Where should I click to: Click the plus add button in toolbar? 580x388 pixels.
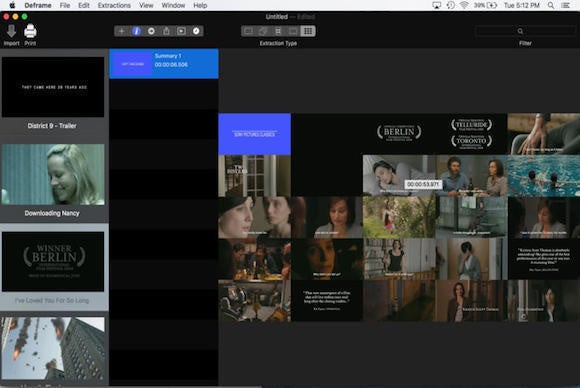coord(121,31)
